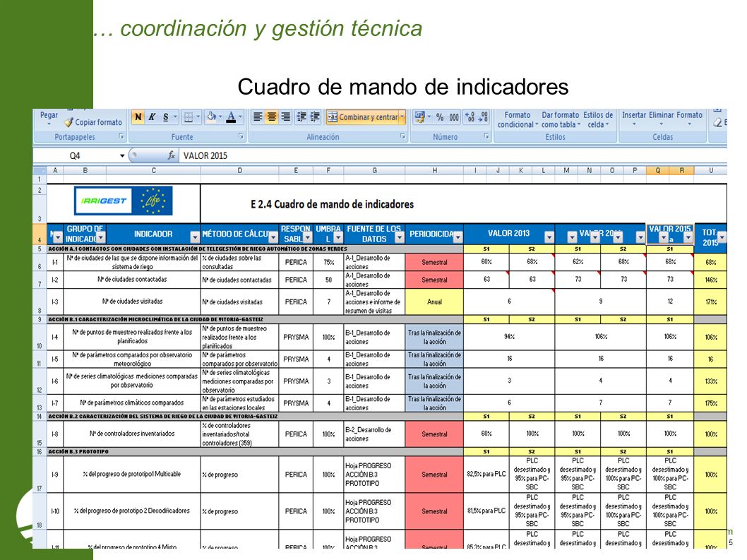This screenshot has height=560, width=747.
Task: Select column H header
Action: pos(434,170)
